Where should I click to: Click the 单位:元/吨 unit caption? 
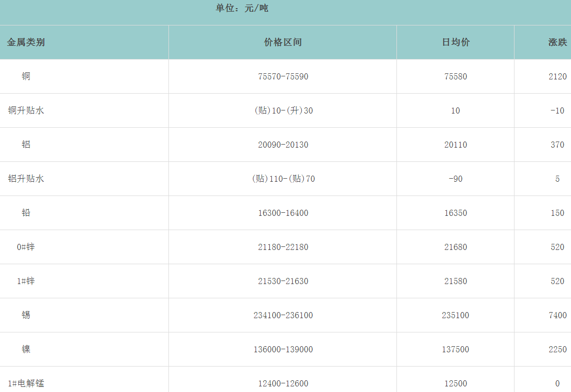tap(242, 9)
